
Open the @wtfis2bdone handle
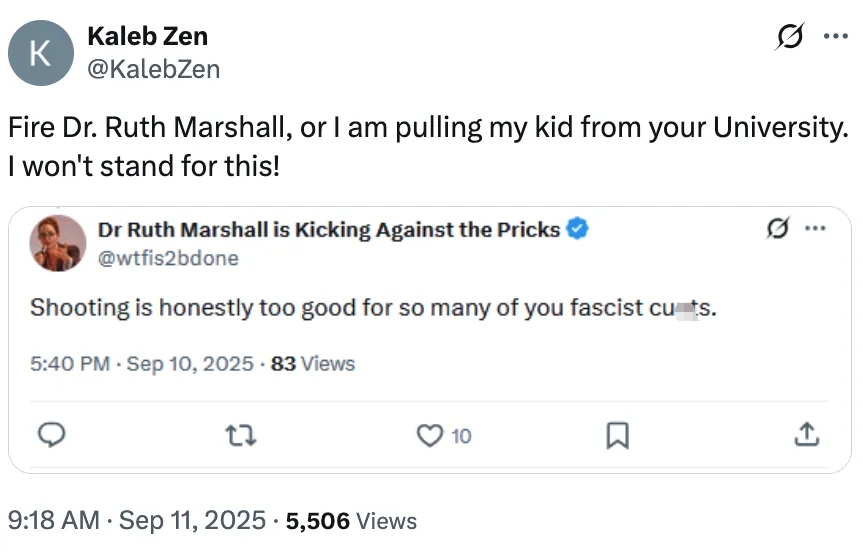168,257
